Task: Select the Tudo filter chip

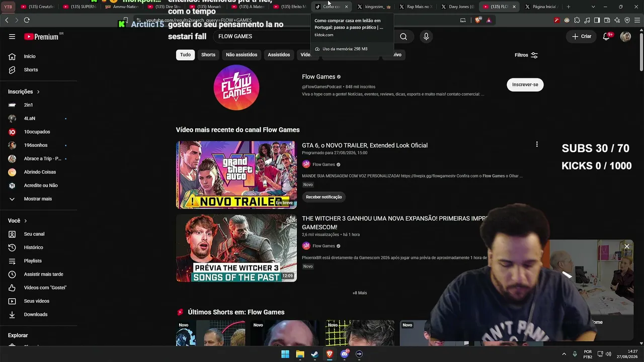Action: (185, 55)
